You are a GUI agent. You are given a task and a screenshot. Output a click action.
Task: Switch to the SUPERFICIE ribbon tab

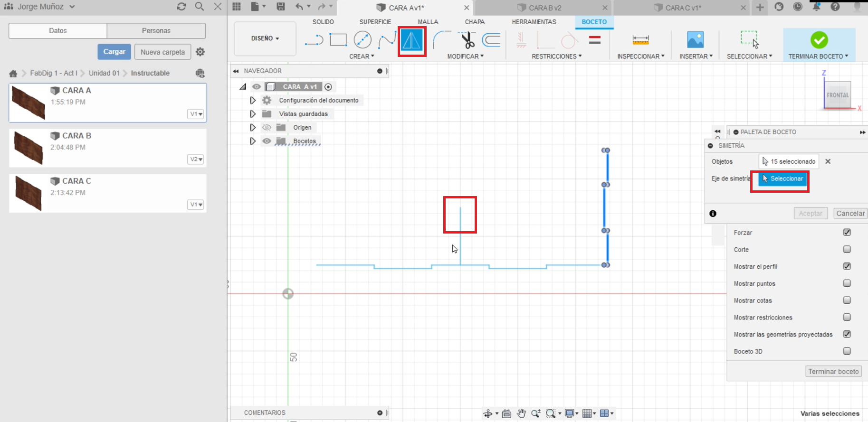[x=375, y=22]
